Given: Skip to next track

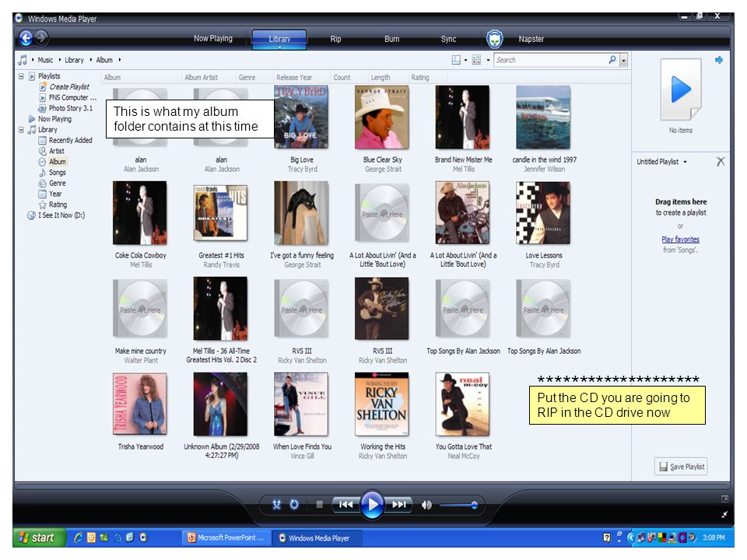Looking at the screenshot, I should pyautogui.click(x=399, y=505).
